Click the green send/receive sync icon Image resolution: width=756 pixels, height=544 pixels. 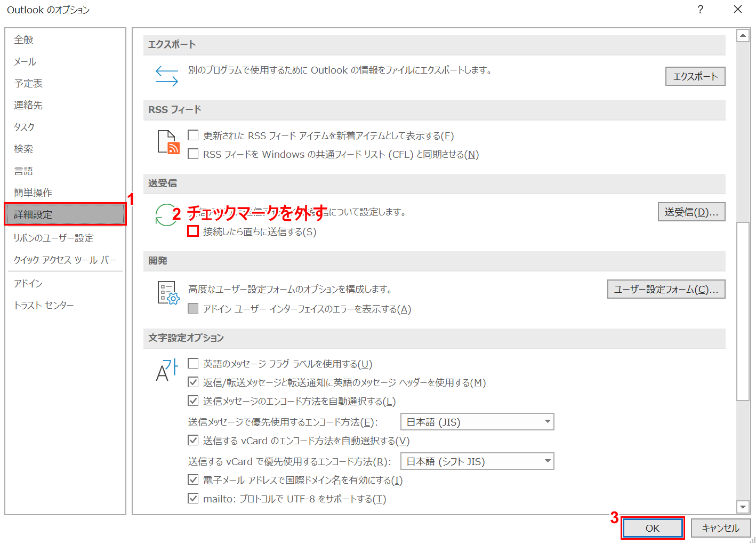[165, 215]
